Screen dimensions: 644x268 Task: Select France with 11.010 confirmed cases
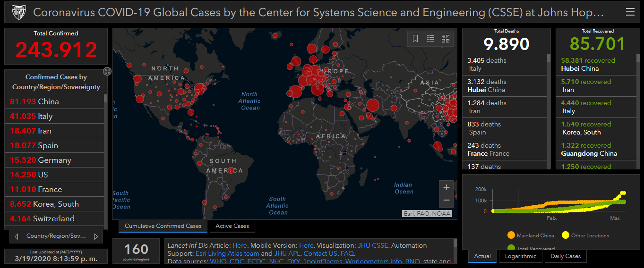tap(54, 189)
